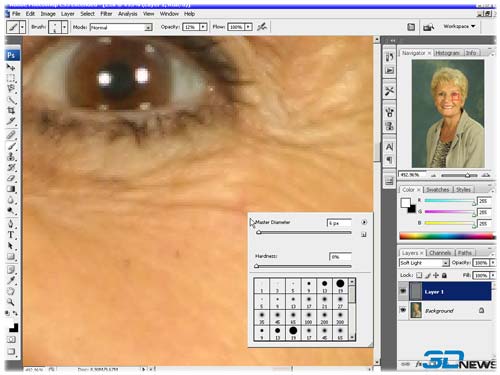
Task: Toggle lock all for the layer
Action: [x=444, y=275]
